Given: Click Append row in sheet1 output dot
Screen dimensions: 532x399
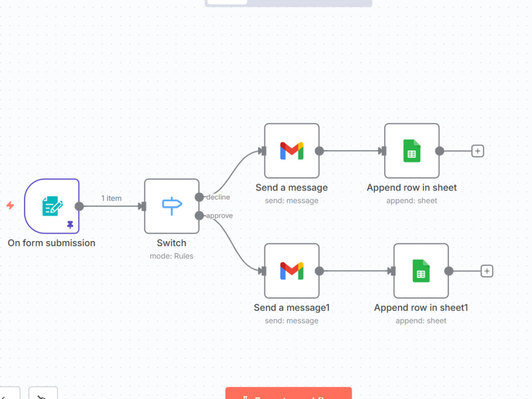Looking at the screenshot, I should (448, 271).
